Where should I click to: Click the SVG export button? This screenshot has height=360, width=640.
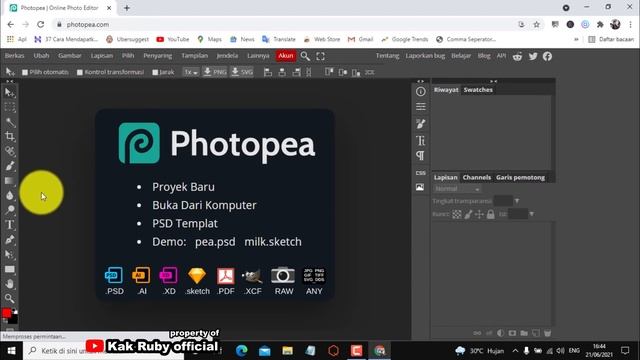pyautogui.click(x=242, y=72)
